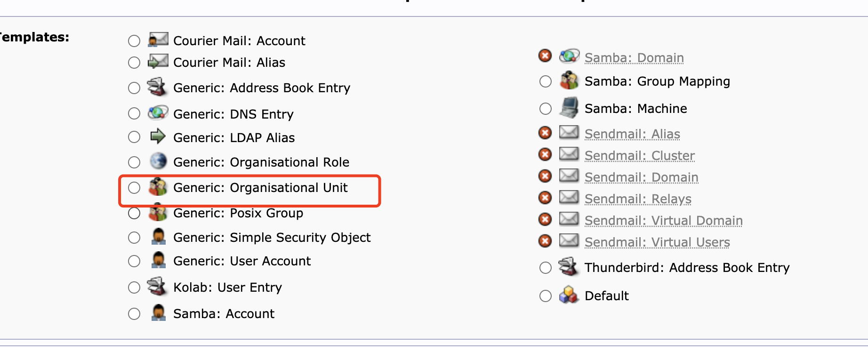Click the Generic: Address Book Entry rolodex icon
This screenshot has width=868, height=351.
[x=157, y=87]
